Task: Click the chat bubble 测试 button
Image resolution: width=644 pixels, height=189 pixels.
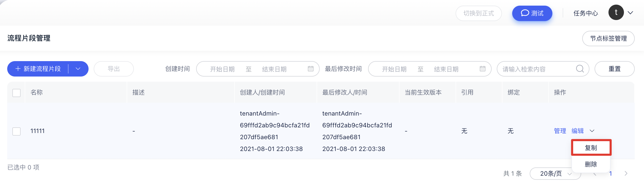Action: (x=532, y=13)
